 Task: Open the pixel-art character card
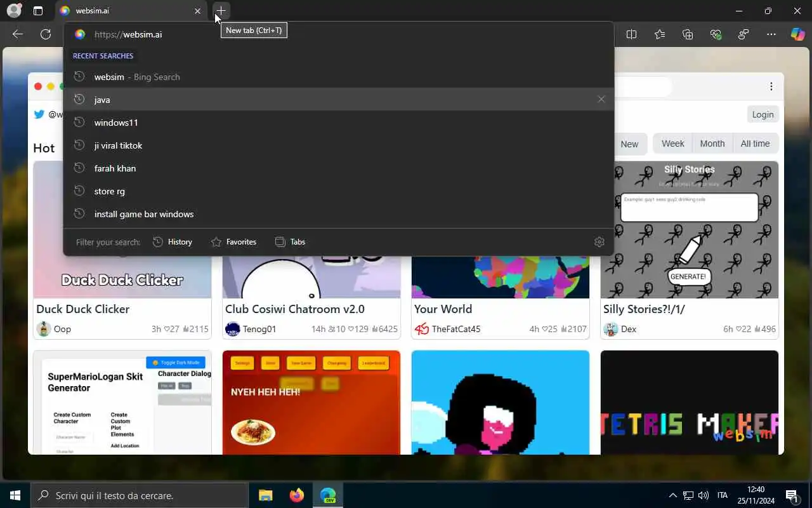click(x=501, y=403)
